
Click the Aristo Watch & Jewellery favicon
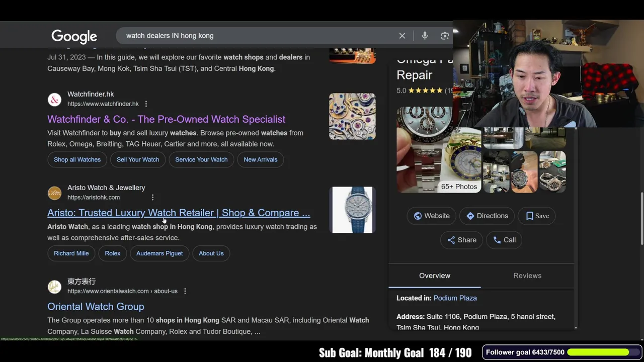tap(54, 193)
